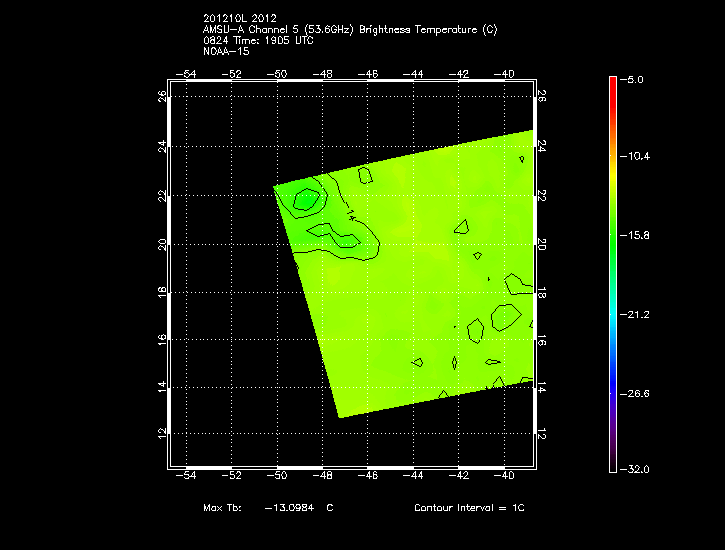Click the NOAA-15 satellite label

click(x=223, y=49)
